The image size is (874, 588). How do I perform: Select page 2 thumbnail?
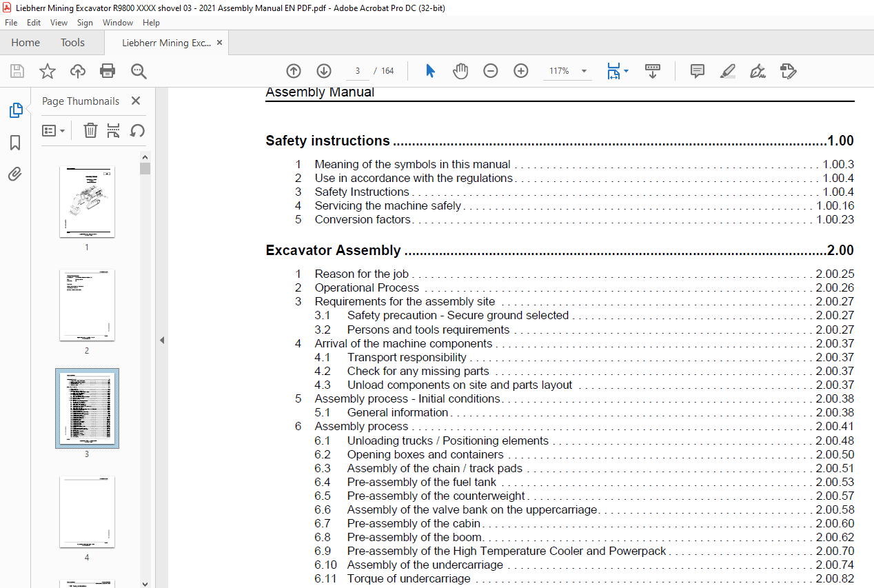87,305
